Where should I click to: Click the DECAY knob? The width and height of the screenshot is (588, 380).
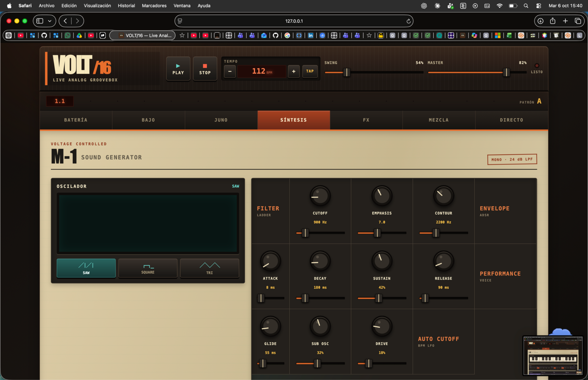pos(320,261)
